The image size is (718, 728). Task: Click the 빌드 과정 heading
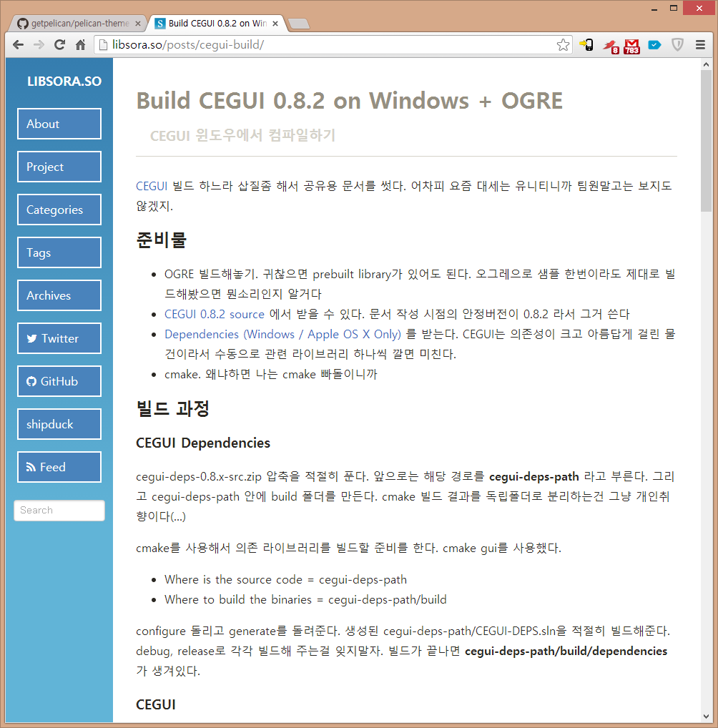[x=173, y=409]
